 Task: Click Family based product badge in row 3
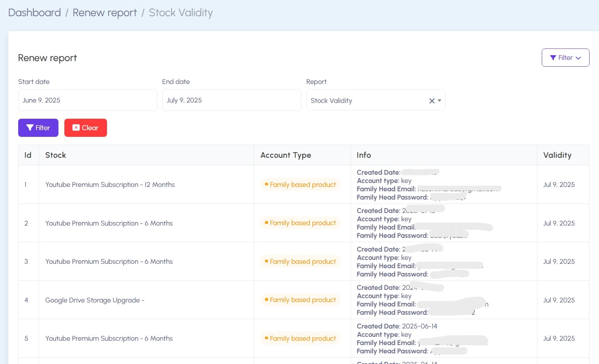300,261
